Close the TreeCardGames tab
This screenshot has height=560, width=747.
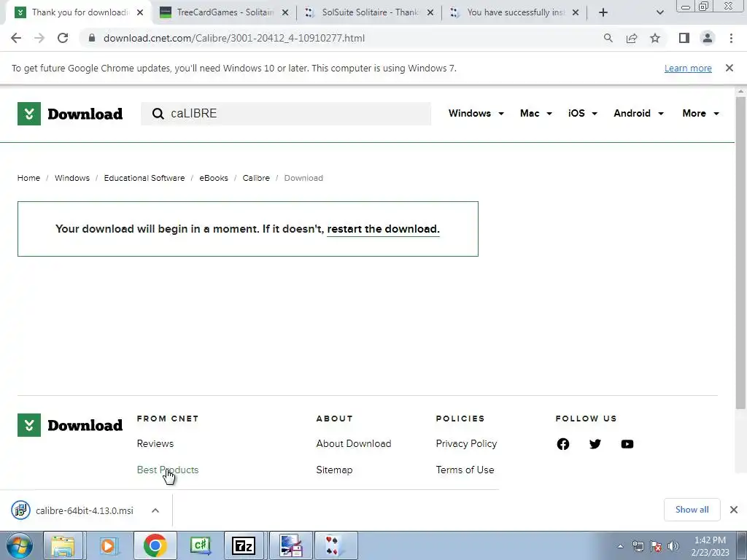tap(285, 12)
